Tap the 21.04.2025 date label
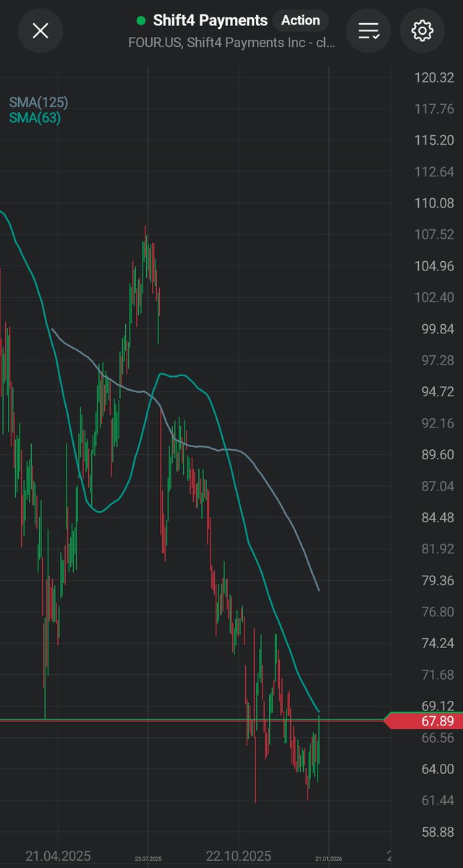 pos(58,856)
